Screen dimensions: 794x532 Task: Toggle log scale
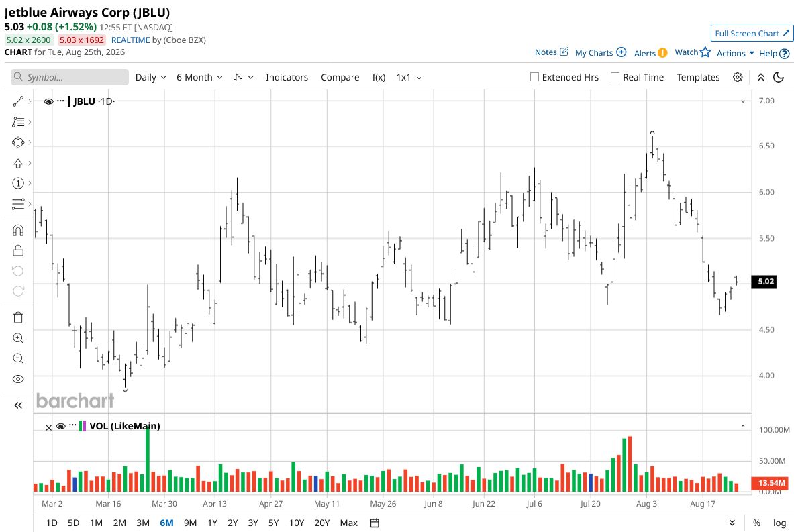(x=779, y=523)
